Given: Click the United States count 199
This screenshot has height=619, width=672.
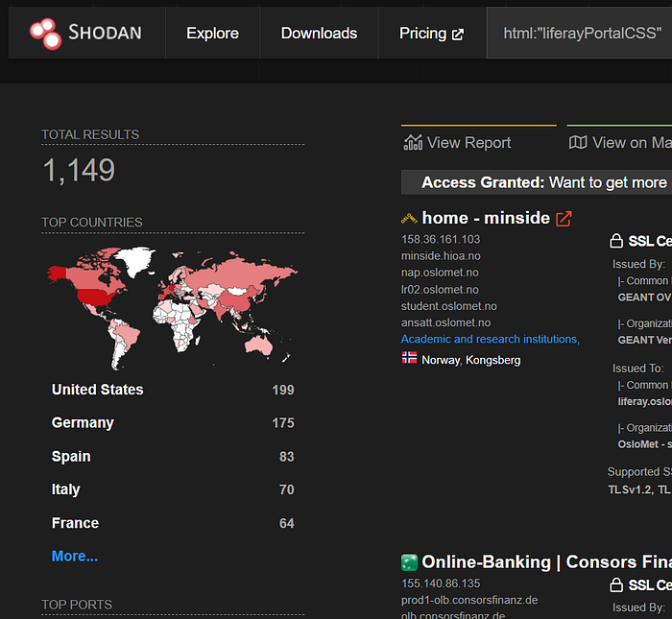Looking at the screenshot, I should point(283,390).
